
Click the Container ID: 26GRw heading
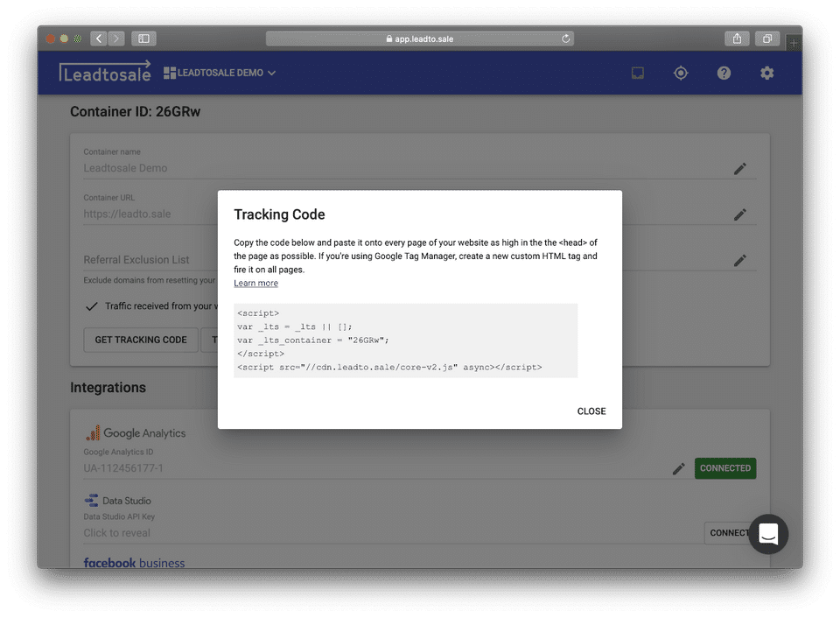(x=135, y=111)
